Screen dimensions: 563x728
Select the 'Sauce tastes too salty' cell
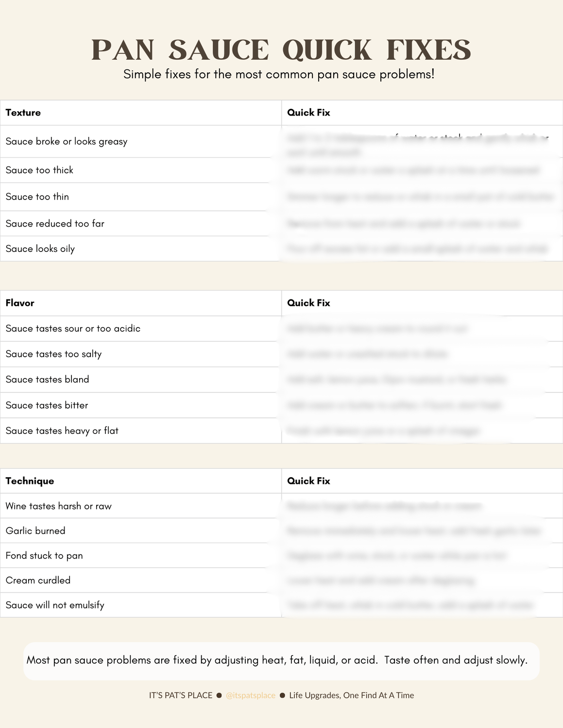click(53, 354)
